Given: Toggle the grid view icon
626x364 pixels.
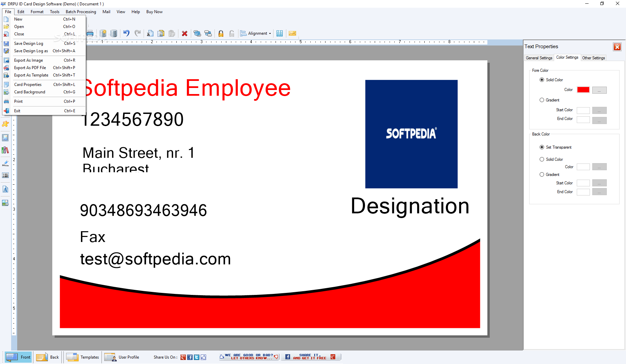Looking at the screenshot, I should (x=280, y=33).
